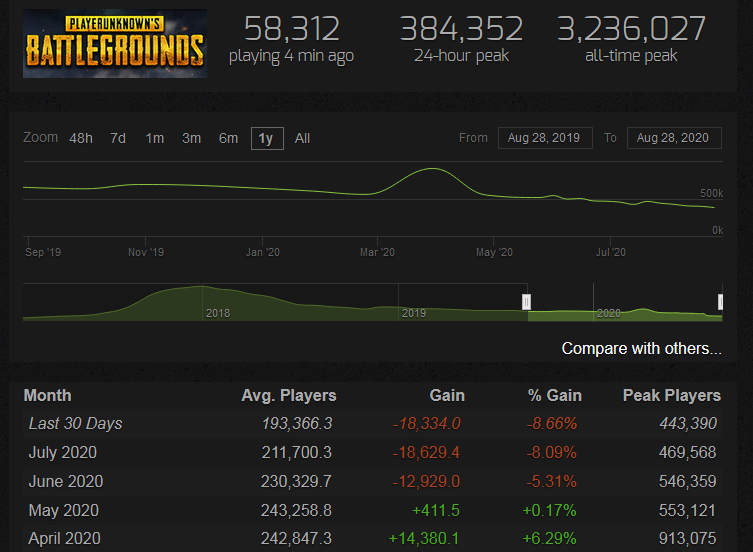The height and width of the screenshot is (552, 753).
Task: Select the April 2020 row label
Action: 65,539
